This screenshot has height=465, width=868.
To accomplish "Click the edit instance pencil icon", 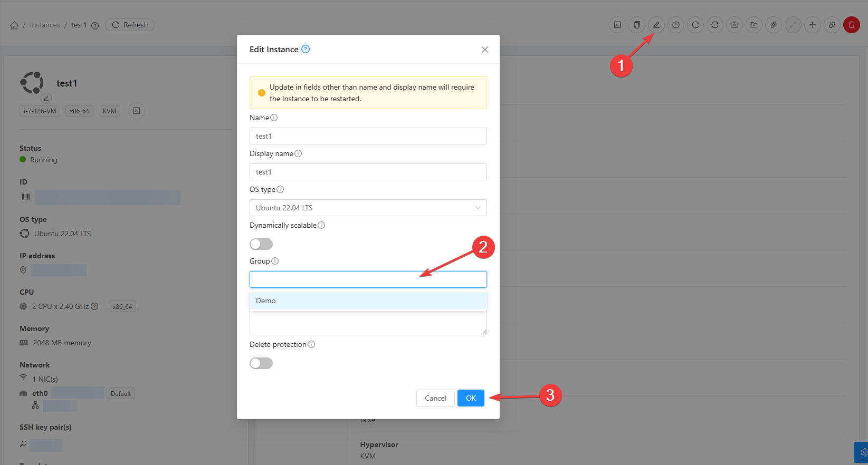I will coord(656,25).
